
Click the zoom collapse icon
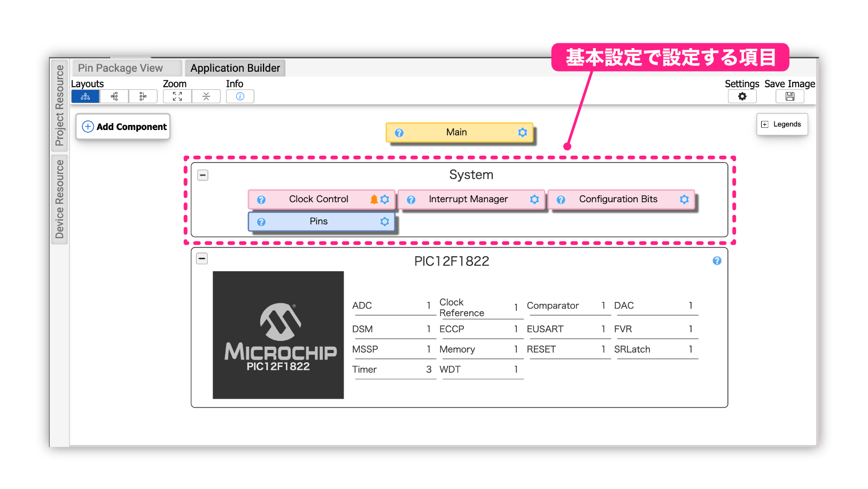tap(206, 96)
